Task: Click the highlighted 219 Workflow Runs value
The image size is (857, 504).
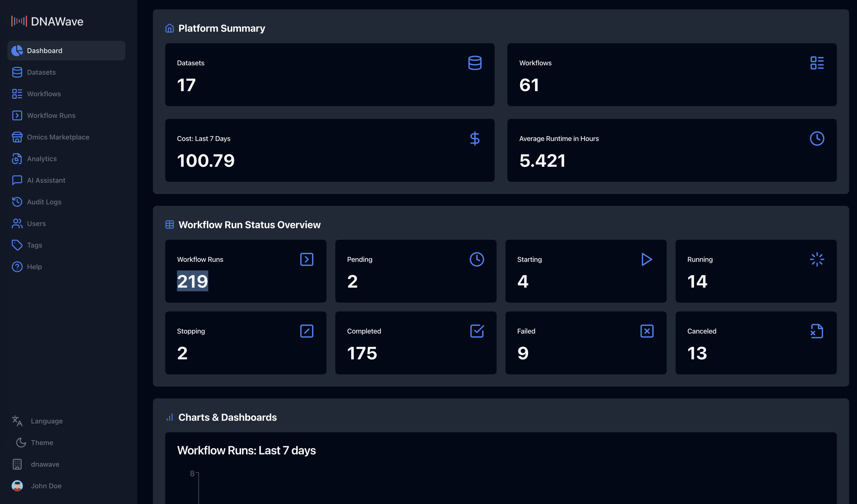Action: coord(192,281)
